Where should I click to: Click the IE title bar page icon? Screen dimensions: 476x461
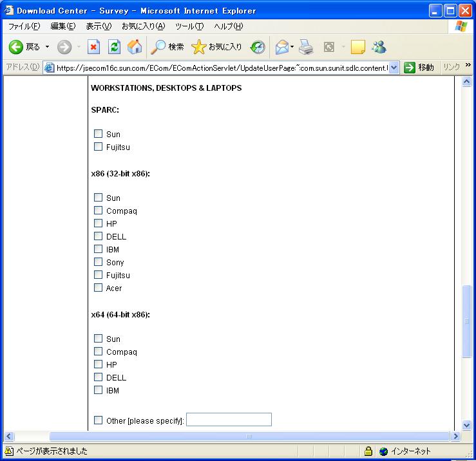(x=9, y=10)
